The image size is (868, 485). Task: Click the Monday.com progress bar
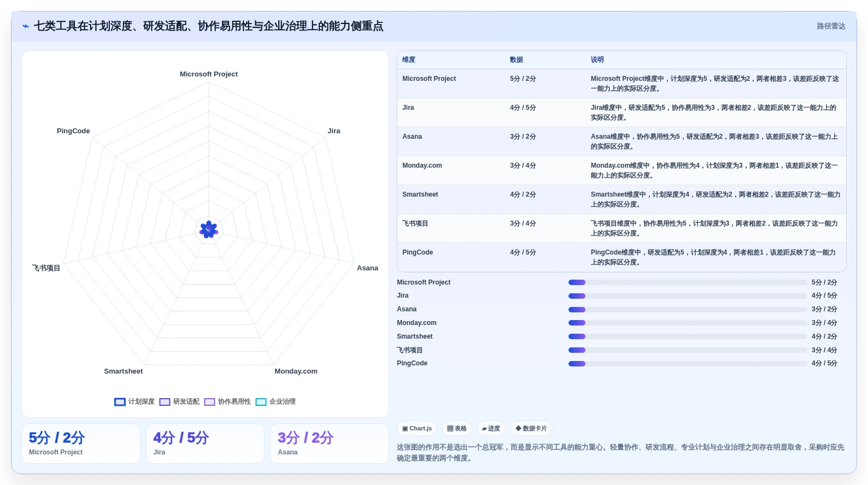tap(688, 323)
